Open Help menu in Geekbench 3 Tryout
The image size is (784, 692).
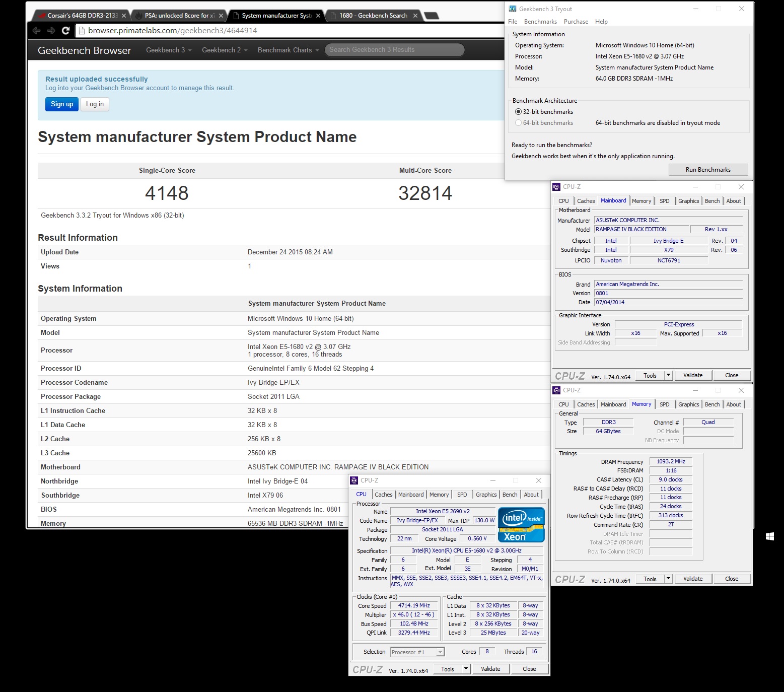(601, 22)
